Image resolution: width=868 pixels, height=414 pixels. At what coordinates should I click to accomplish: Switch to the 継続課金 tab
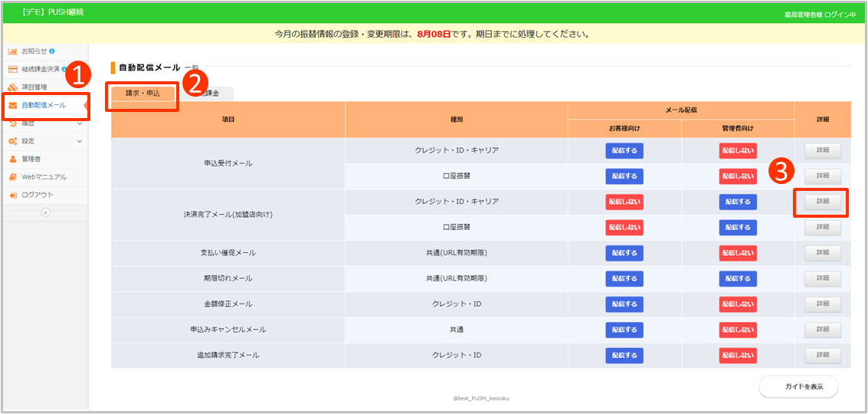coord(215,94)
